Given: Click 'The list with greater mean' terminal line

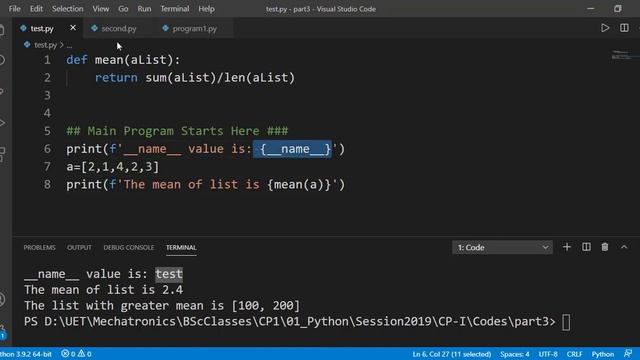Looking at the screenshot, I should coord(162,306).
